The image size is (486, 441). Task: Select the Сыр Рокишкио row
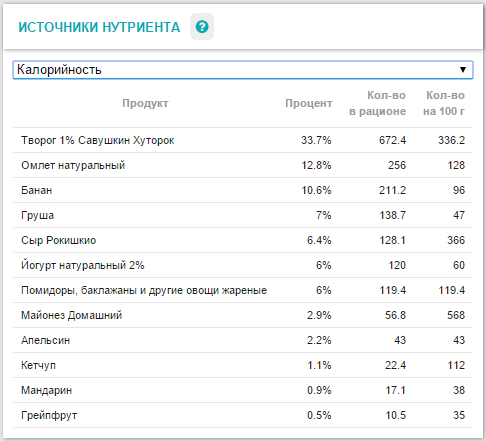pyautogui.click(x=243, y=240)
